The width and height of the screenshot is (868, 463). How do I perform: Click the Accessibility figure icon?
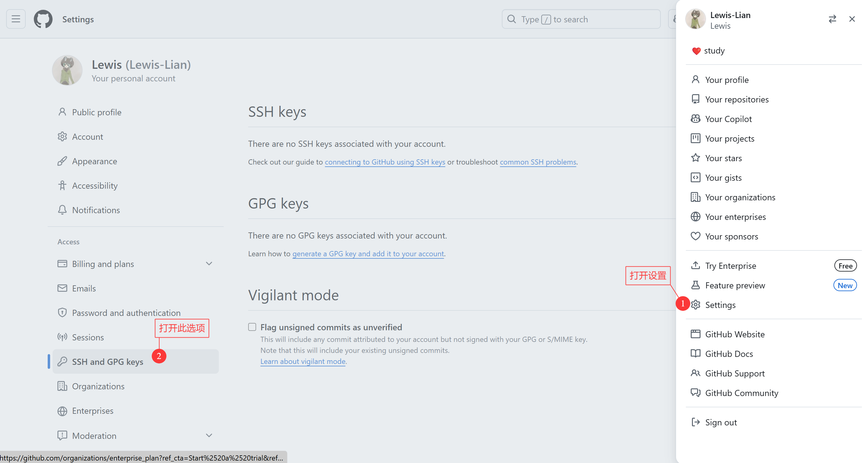tap(62, 185)
